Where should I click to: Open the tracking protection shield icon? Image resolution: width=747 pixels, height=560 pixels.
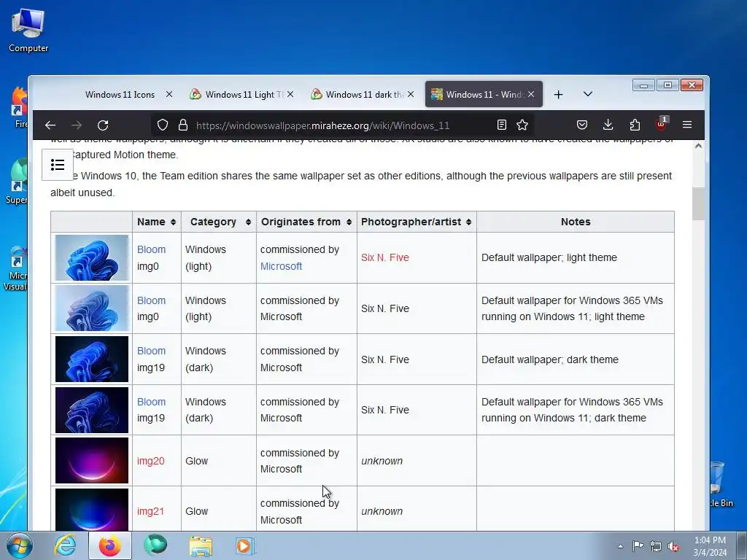[x=163, y=125]
